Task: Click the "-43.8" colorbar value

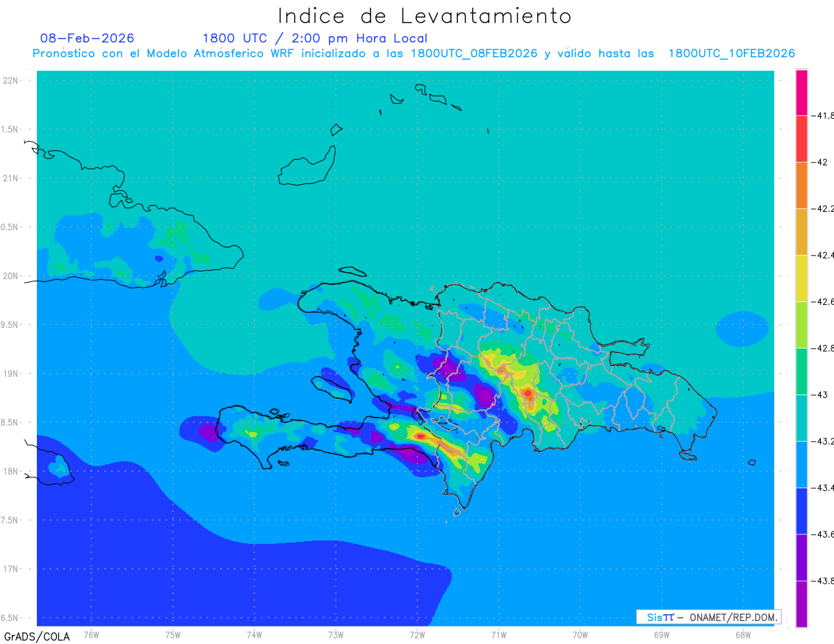Action: [824, 581]
